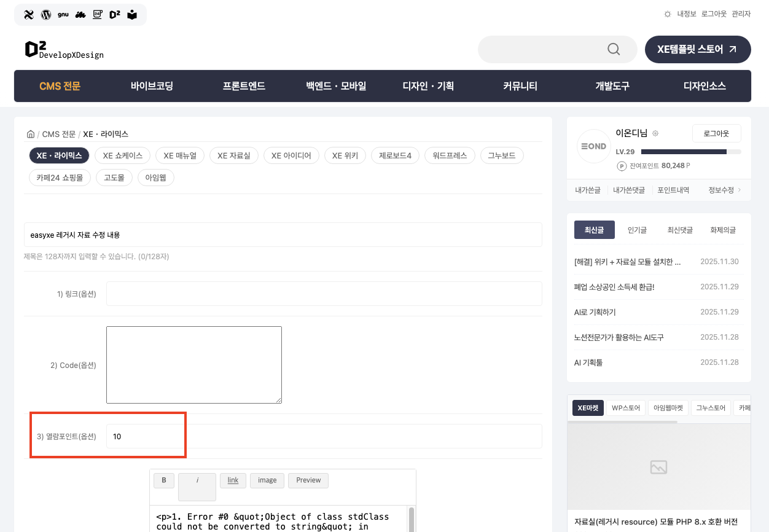Select 그누보드 category pill

(x=502, y=155)
